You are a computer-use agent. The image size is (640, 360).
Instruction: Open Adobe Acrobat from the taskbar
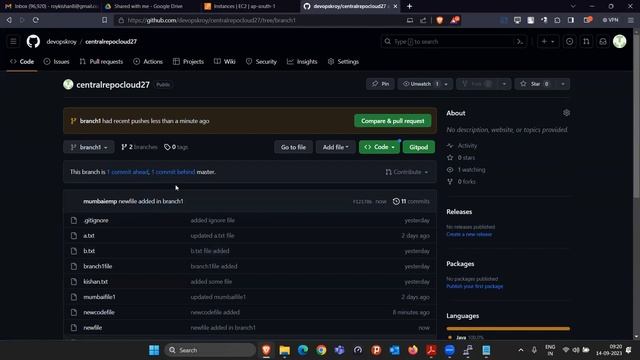pos(431,350)
